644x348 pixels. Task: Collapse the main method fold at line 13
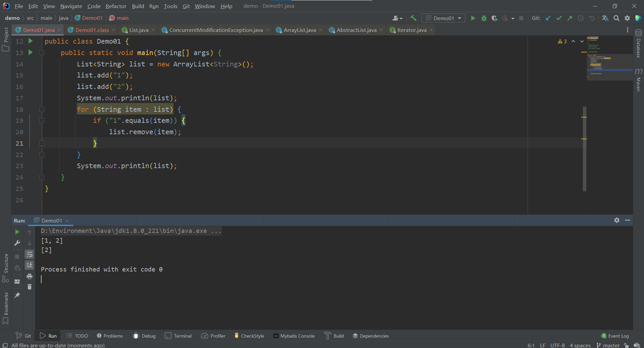pyautogui.click(x=42, y=53)
